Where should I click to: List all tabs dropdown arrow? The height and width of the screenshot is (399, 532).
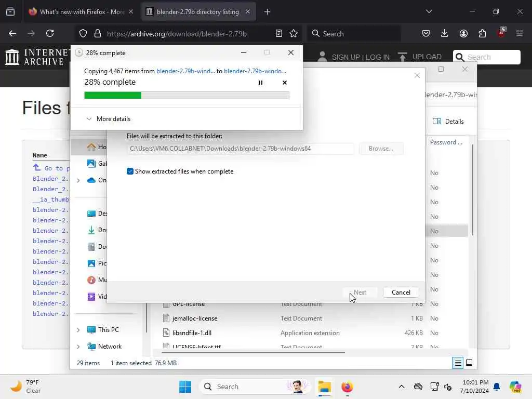429,11
